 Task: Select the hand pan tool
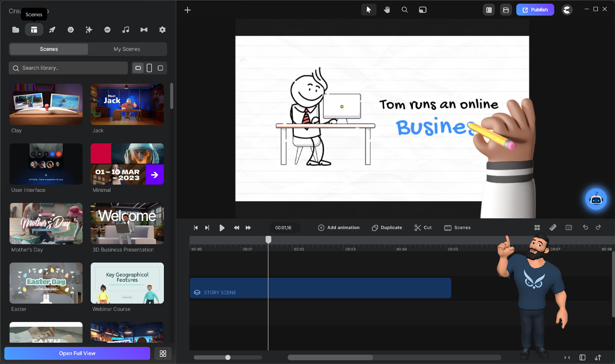[x=387, y=10]
